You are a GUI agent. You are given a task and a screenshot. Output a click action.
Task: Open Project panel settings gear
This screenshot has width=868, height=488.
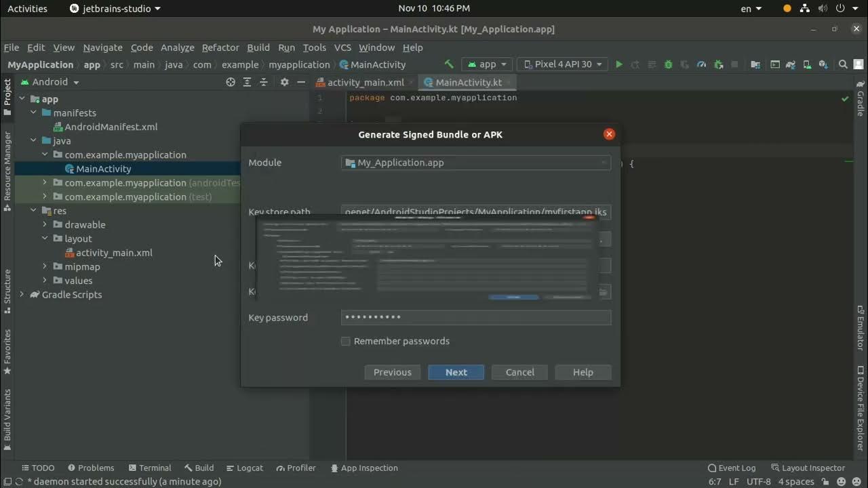[284, 82]
